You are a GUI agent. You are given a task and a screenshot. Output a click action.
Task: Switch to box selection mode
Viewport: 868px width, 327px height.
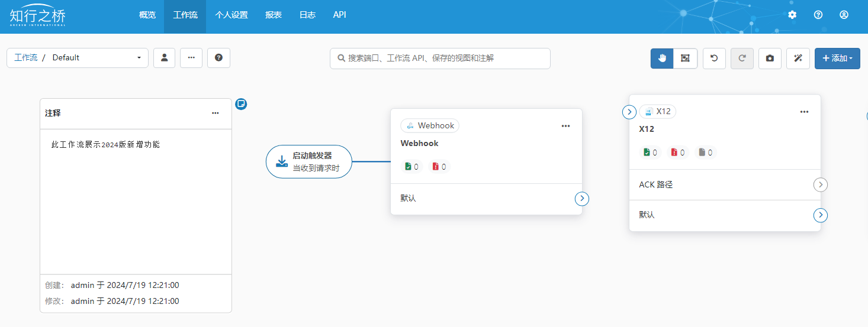[685, 58]
